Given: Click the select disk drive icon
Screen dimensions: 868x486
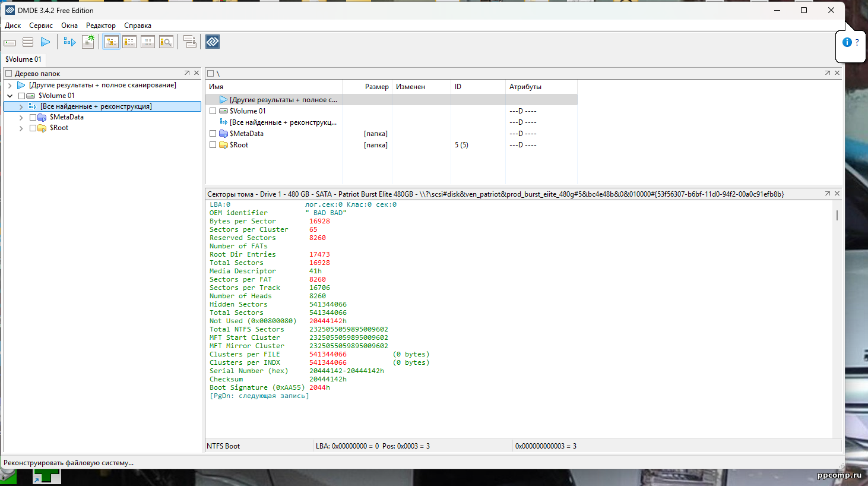Looking at the screenshot, I should [x=10, y=42].
